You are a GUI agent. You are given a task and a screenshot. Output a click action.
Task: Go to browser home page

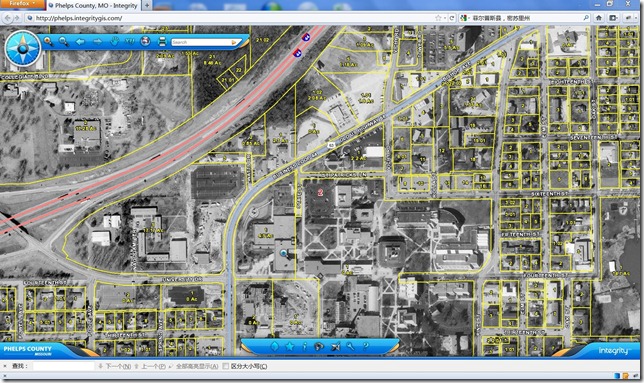click(599, 18)
